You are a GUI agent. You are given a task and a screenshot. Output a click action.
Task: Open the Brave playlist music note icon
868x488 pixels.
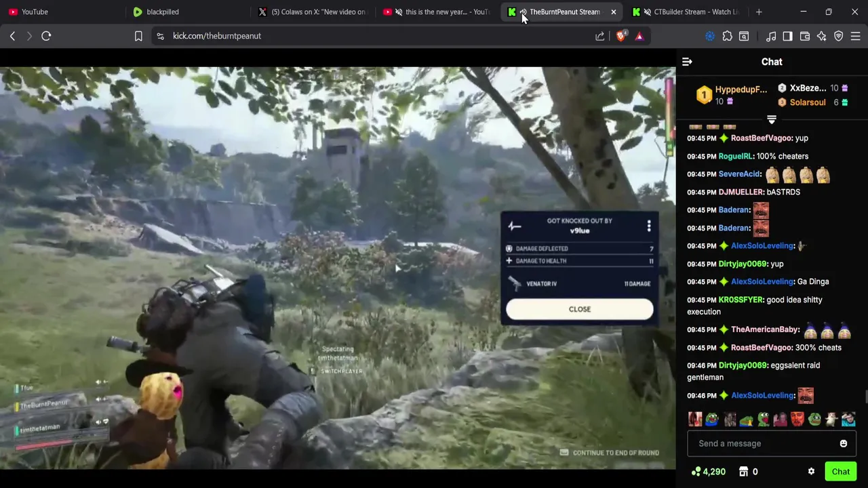click(x=771, y=36)
